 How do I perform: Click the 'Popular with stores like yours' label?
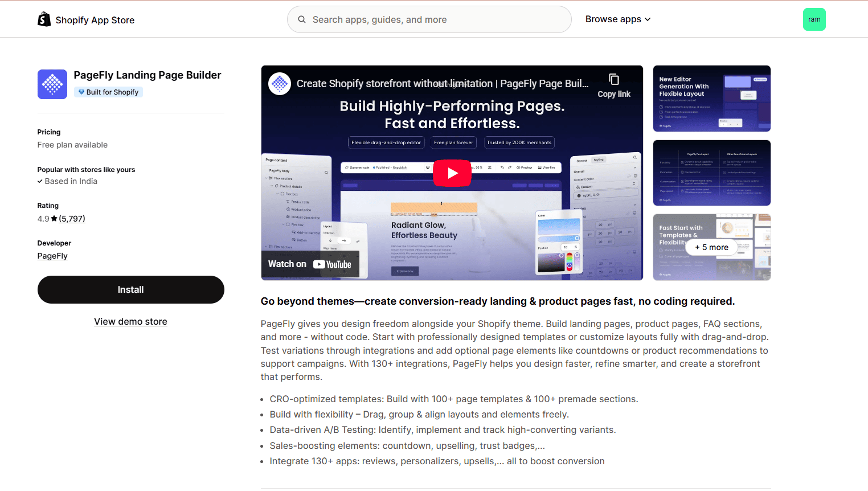pos(86,170)
